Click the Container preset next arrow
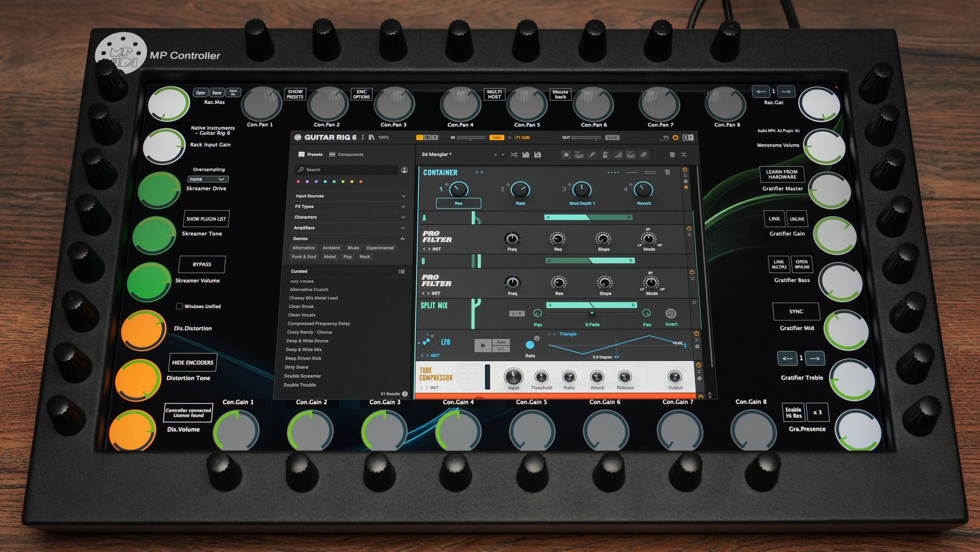 pyautogui.click(x=482, y=173)
